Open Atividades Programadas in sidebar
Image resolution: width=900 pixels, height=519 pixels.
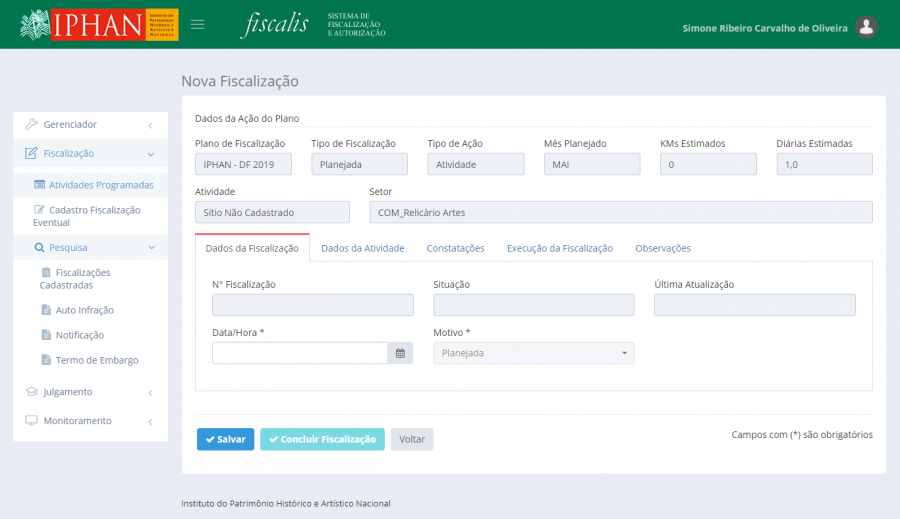click(100, 185)
